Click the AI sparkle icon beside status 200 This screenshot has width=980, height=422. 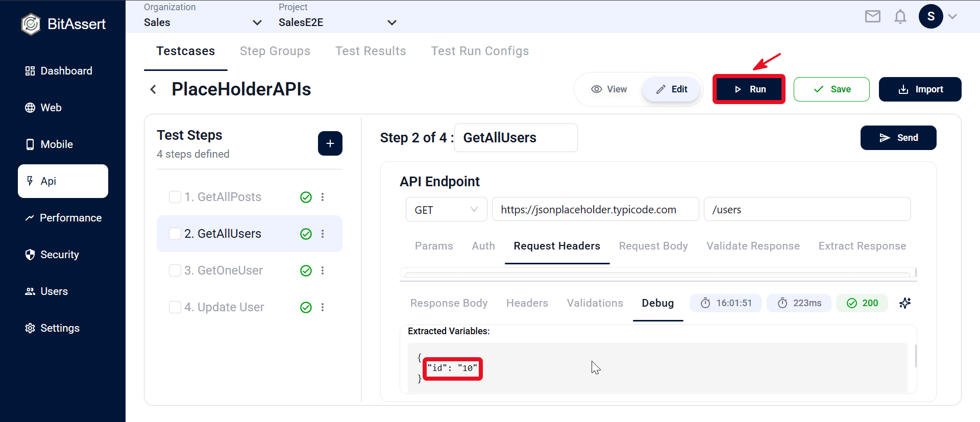[905, 303]
